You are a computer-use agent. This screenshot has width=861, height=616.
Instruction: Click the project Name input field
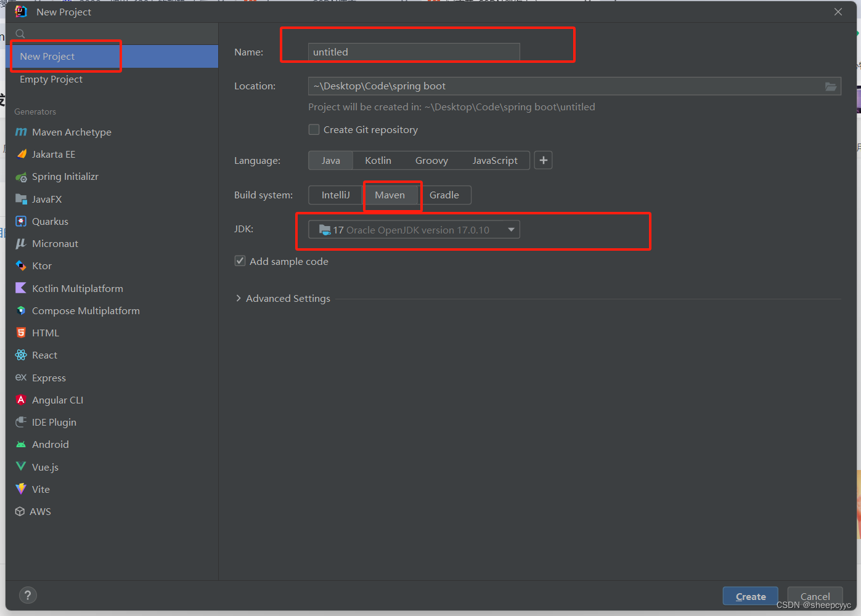[414, 52]
